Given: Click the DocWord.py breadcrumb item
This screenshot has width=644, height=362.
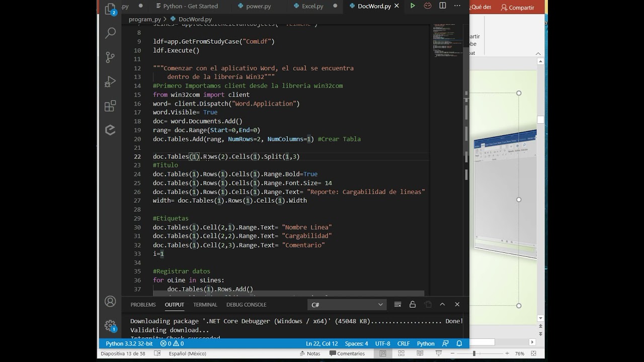Looking at the screenshot, I should click(x=191, y=19).
